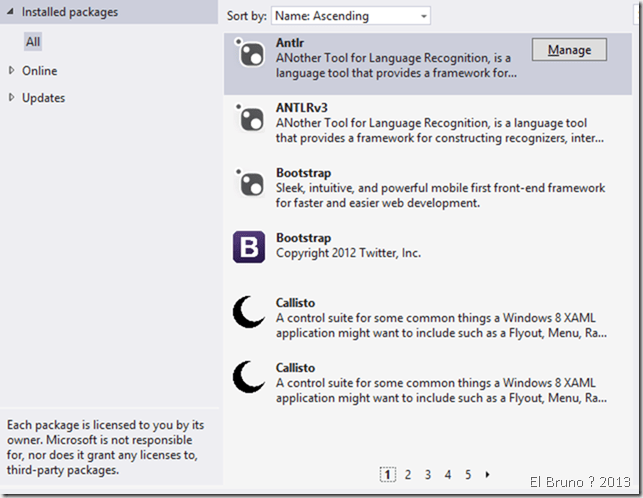Expand the Online tree node
The image size is (643, 498).
(12, 71)
